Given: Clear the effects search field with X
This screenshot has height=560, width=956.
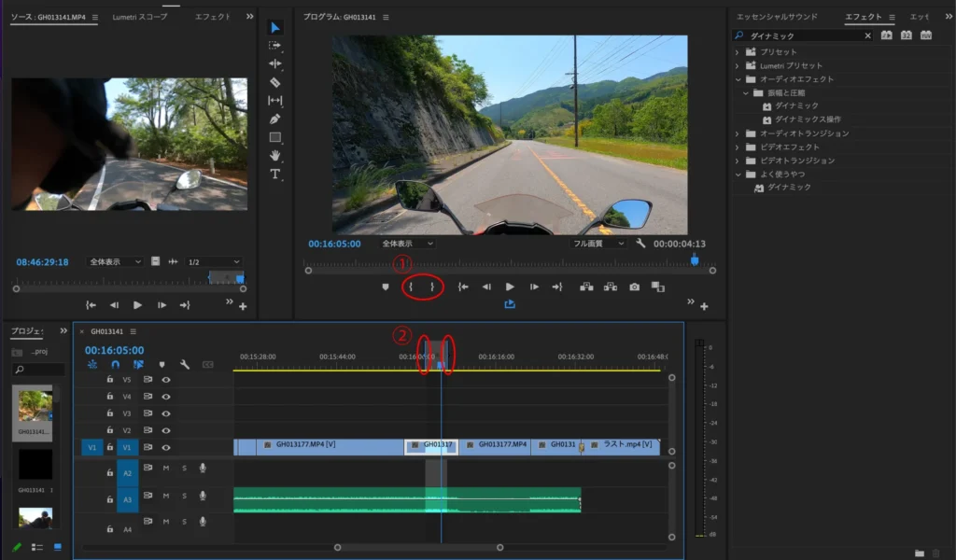Looking at the screenshot, I should [867, 35].
